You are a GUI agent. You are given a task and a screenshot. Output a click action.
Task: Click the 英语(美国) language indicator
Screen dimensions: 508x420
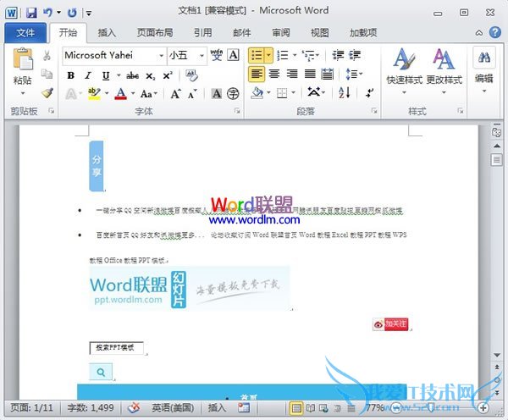[173, 407]
